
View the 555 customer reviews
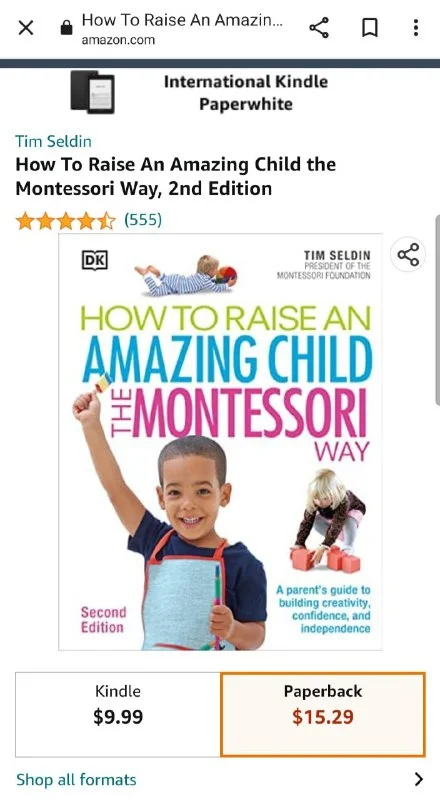coord(143,220)
